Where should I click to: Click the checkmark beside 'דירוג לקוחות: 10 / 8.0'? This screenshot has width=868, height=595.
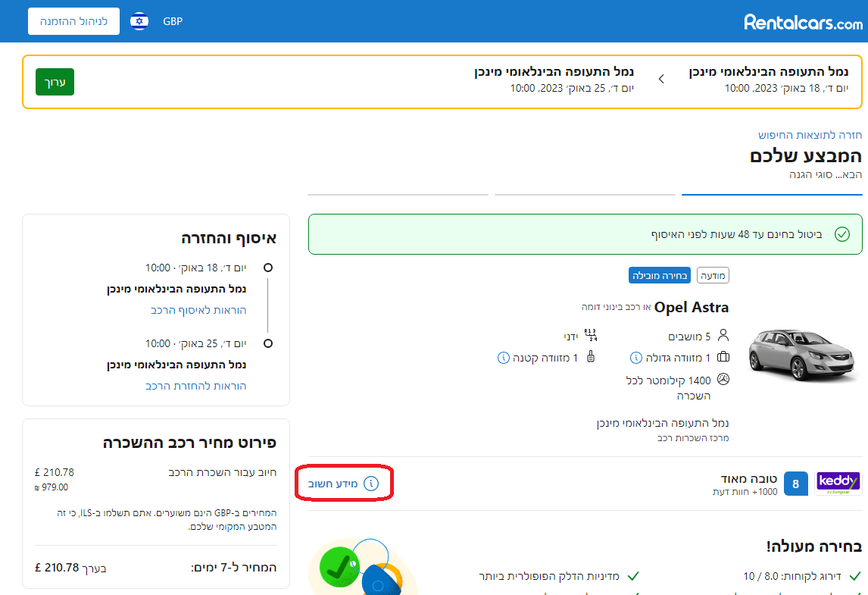point(855,576)
